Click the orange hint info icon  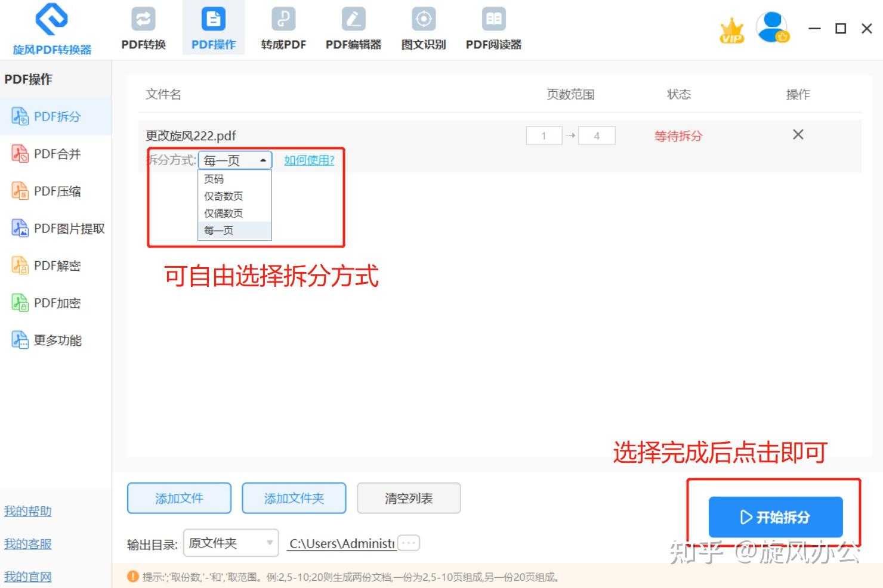[x=133, y=577]
